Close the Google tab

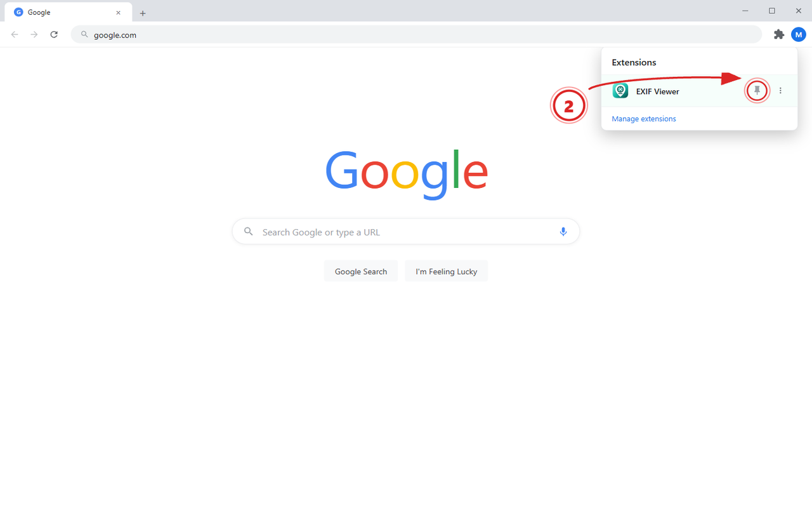[118, 12]
